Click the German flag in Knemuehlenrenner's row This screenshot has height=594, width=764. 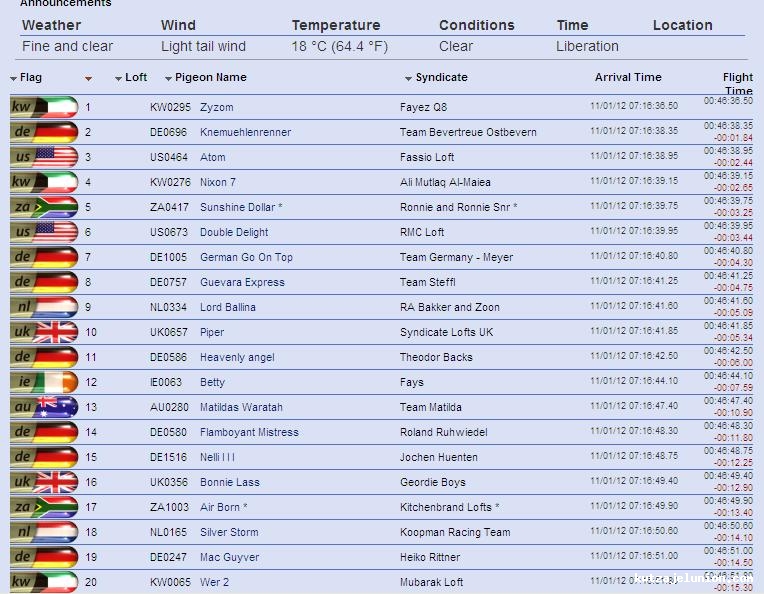coord(44,132)
